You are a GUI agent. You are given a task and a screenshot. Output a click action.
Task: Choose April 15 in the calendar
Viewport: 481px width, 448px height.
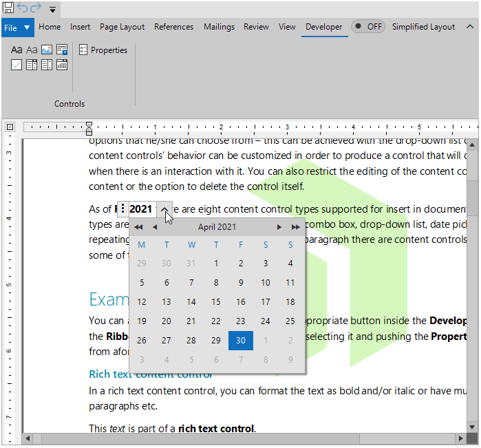[x=216, y=302]
